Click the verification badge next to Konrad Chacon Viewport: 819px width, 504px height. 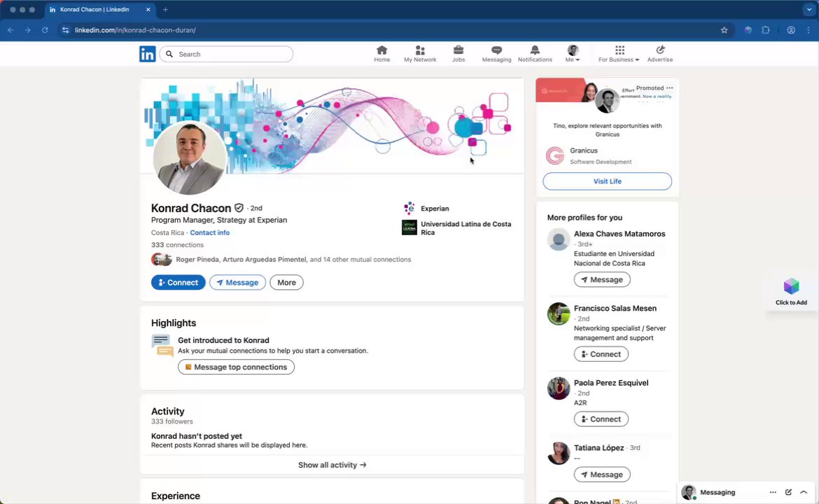point(239,208)
